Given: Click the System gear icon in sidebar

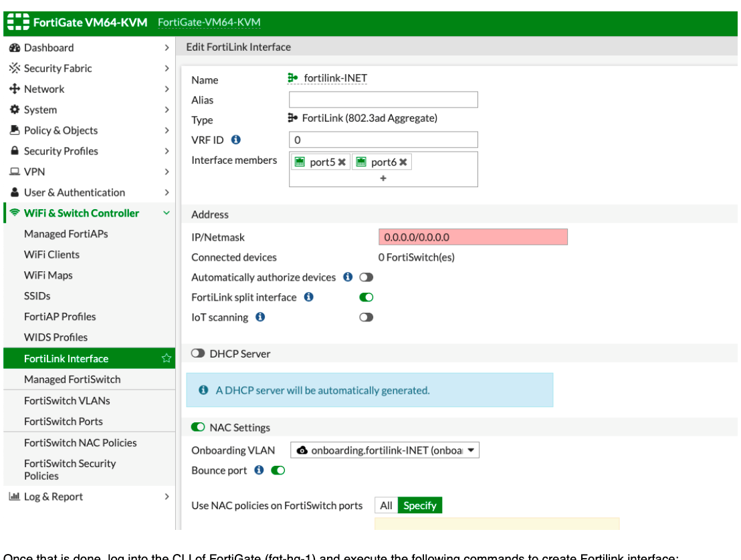Looking at the screenshot, I should coord(15,110).
